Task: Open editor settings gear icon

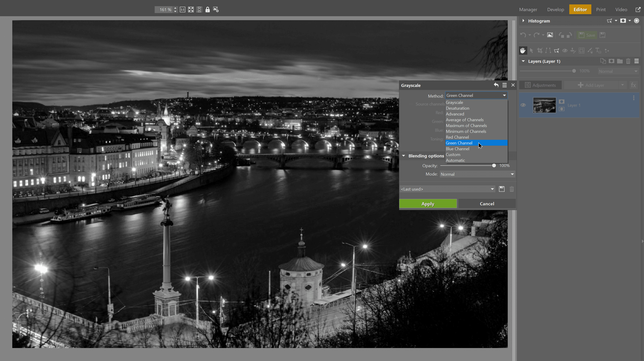Action: [x=637, y=21]
